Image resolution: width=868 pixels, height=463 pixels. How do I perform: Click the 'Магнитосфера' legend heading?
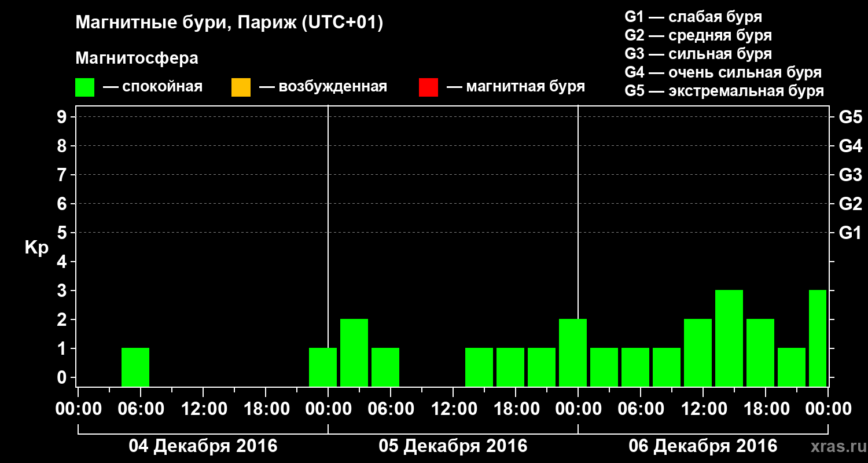[137, 58]
